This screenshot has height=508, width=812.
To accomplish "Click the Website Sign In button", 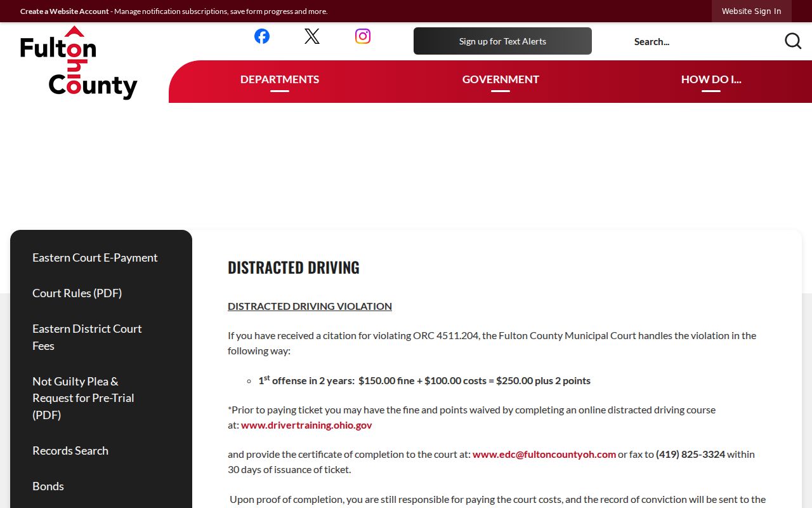I will coord(752,11).
